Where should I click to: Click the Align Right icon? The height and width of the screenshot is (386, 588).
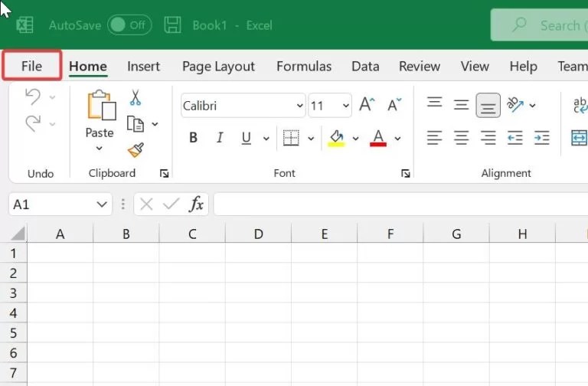pyautogui.click(x=488, y=138)
